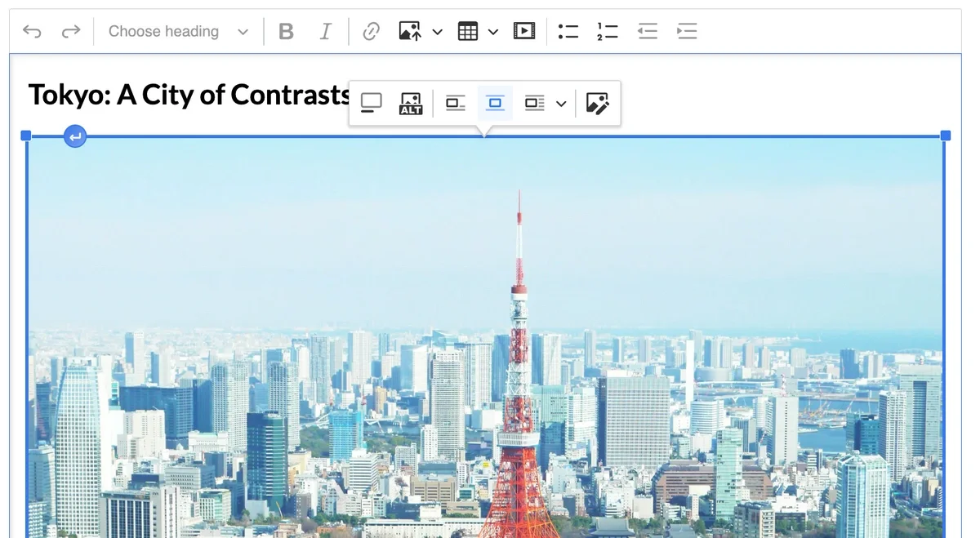Toggle bold formatting
Image resolution: width=980 pixels, height=538 pixels.
click(x=286, y=32)
